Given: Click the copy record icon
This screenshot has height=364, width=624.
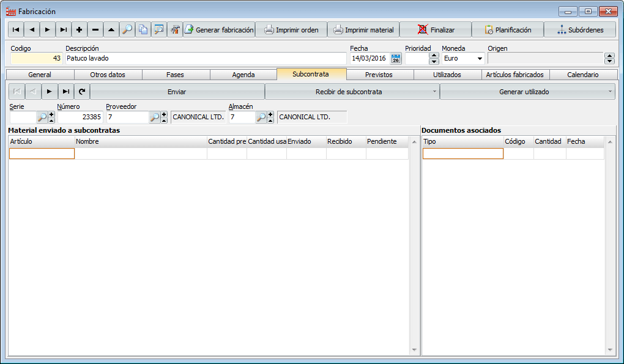Looking at the screenshot, I should pos(143,30).
